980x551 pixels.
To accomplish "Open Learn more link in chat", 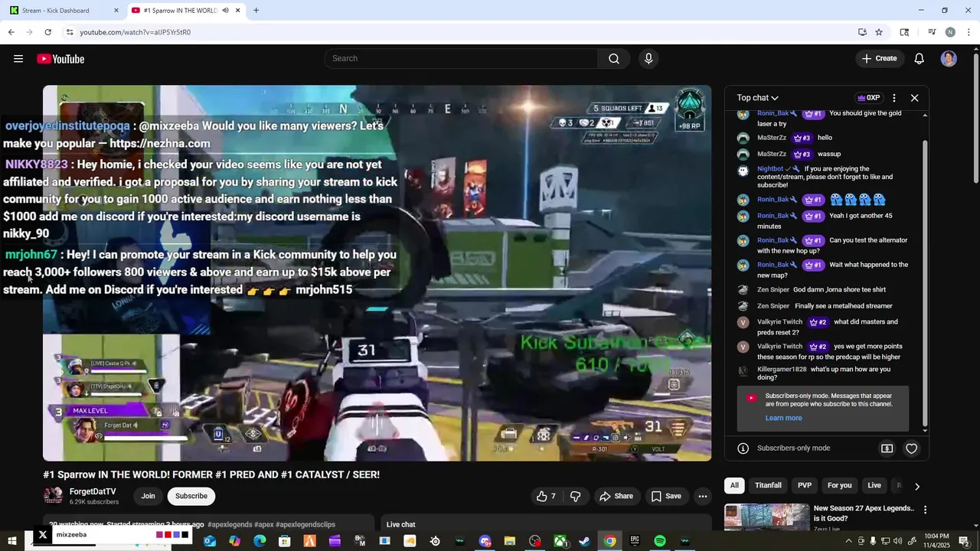I will pyautogui.click(x=783, y=418).
